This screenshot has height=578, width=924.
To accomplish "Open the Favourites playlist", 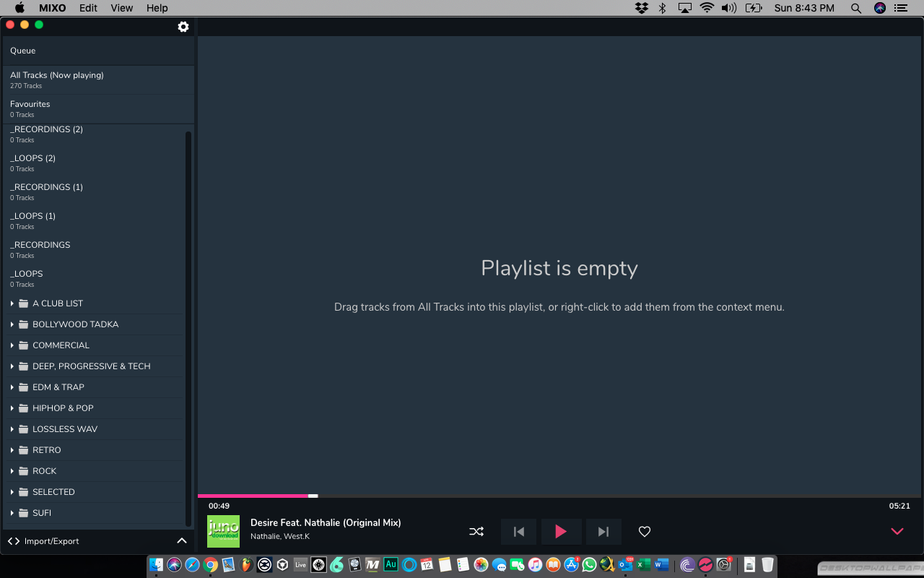I will [x=30, y=108].
